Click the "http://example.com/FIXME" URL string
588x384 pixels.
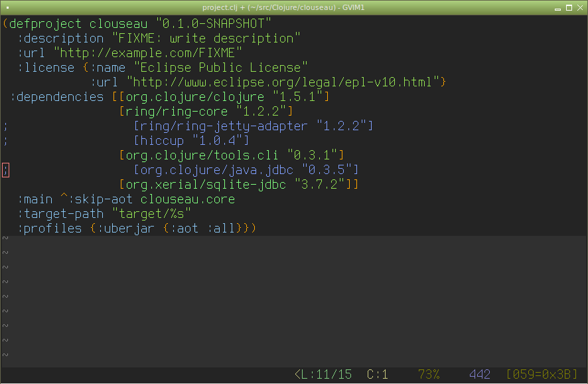pos(147,53)
